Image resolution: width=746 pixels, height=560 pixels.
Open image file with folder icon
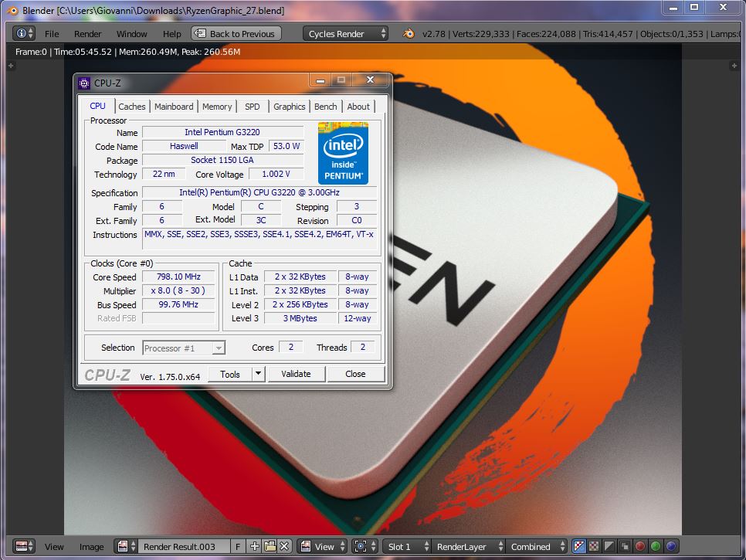pyautogui.click(x=270, y=546)
